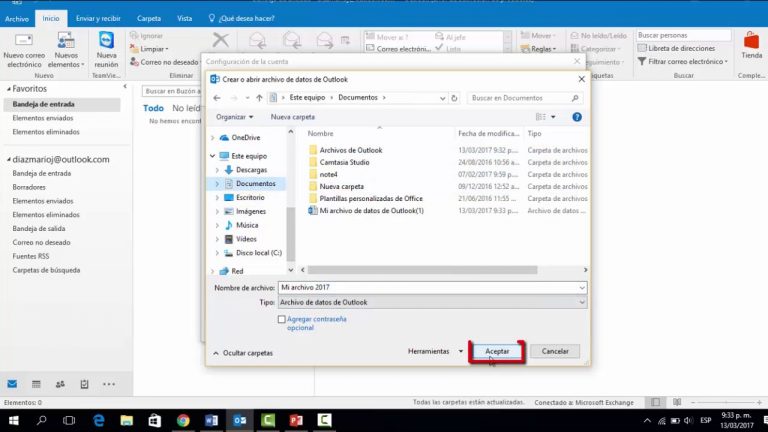This screenshot has height=432, width=768.
Task: Open PowerPoint from the taskbar
Action: tap(296, 420)
